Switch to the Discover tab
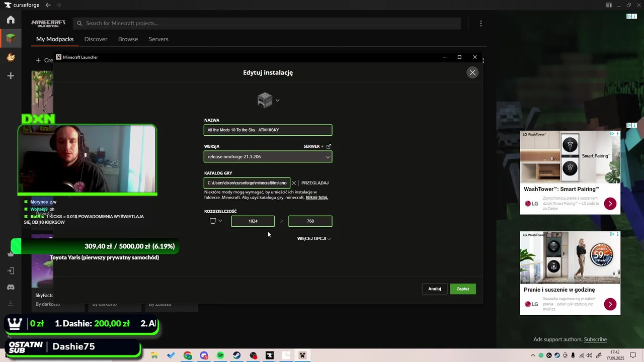The image size is (644, 362). (x=96, y=39)
